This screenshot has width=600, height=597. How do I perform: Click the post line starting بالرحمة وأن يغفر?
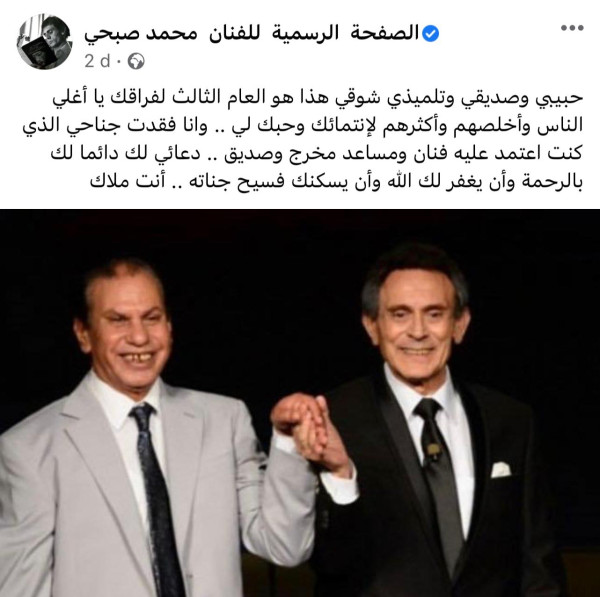[336, 181]
